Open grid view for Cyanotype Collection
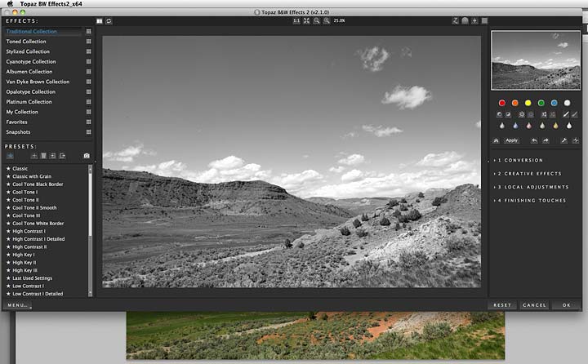 (88, 61)
